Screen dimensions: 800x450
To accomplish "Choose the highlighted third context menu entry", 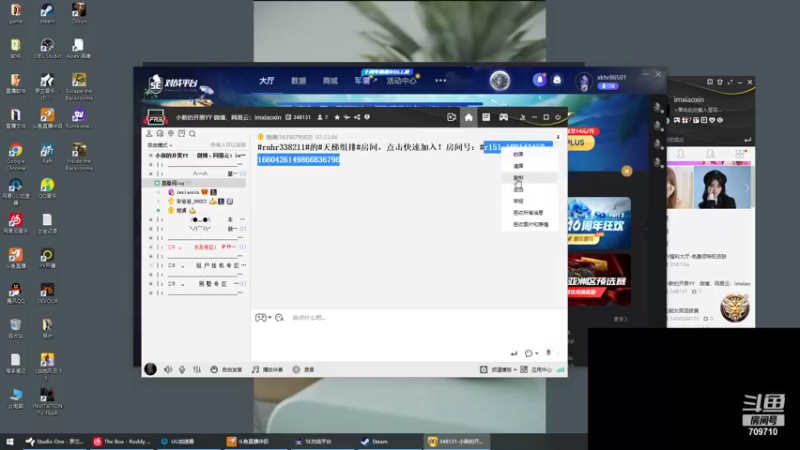I will pyautogui.click(x=529, y=178).
